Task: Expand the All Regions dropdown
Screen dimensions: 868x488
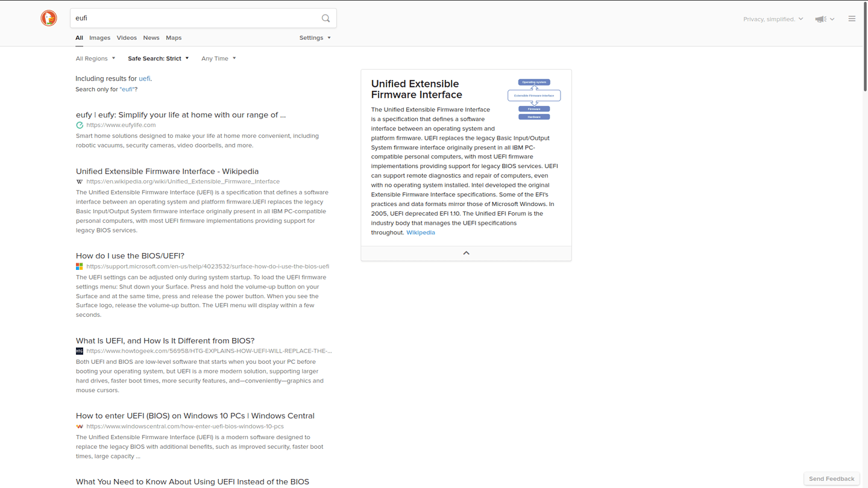Action: click(x=95, y=58)
